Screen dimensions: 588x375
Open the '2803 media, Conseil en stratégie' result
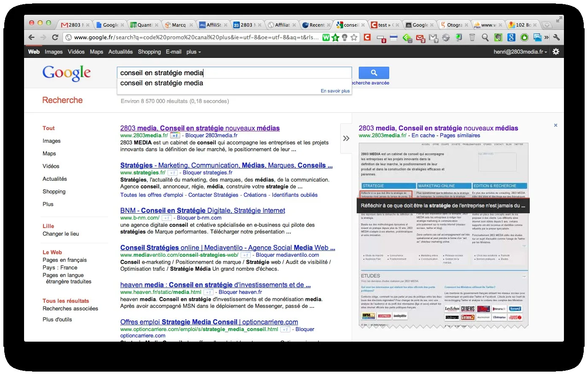tap(200, 128)
